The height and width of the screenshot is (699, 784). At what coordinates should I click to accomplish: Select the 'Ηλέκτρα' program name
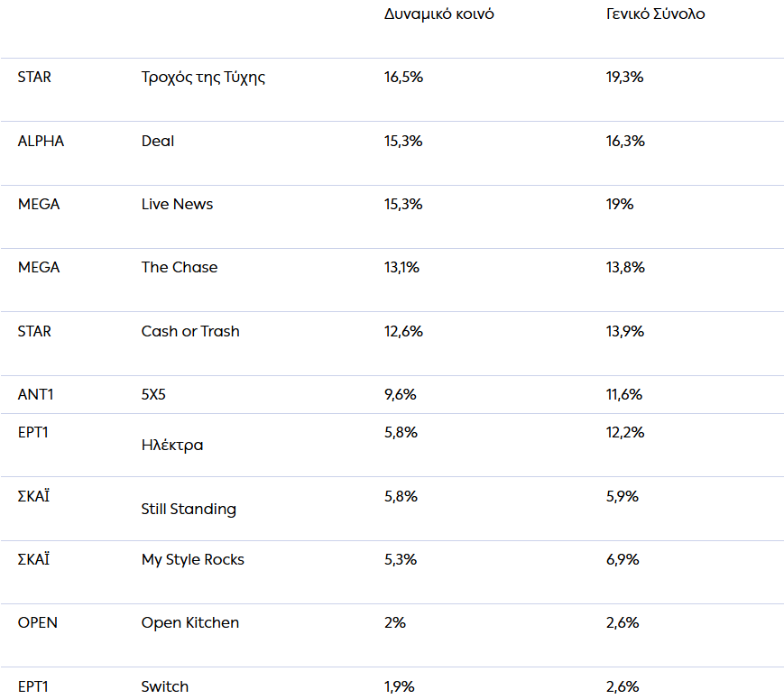coord(172,445)
